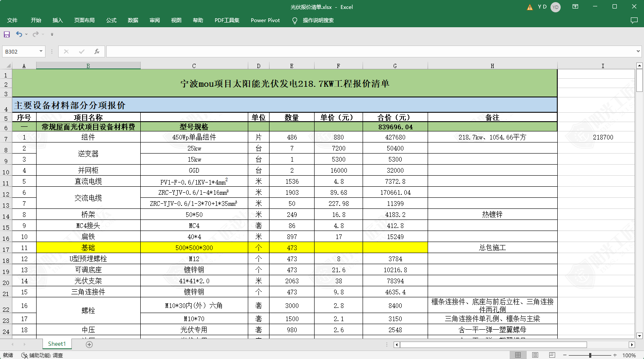
Task: Click the Redo arrow icon
Action: point(36,34)
